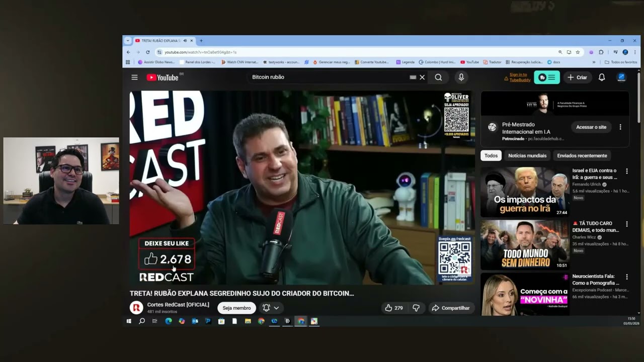The image size is (644, 362).
Task: Click the YouTube page scrollbar
Action: click(x=639, y=98)
